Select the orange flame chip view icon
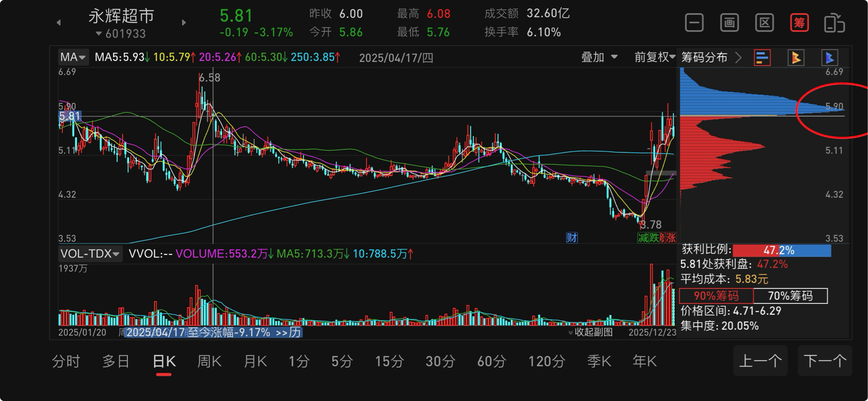Screen dimensions: 868x401 click(796, 57)
